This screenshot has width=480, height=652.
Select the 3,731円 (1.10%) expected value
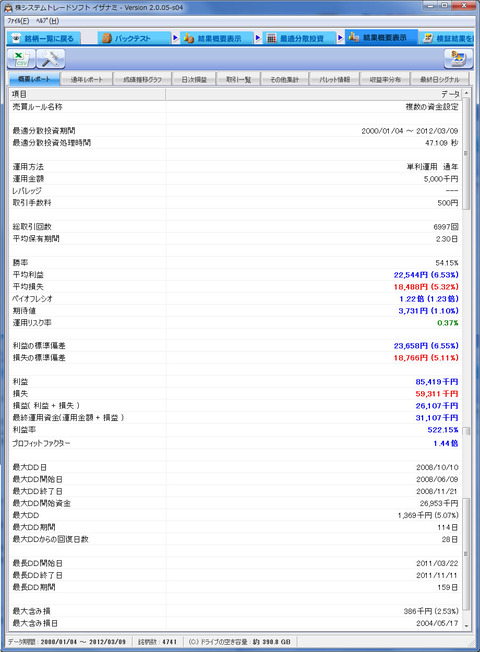(428, 311)
